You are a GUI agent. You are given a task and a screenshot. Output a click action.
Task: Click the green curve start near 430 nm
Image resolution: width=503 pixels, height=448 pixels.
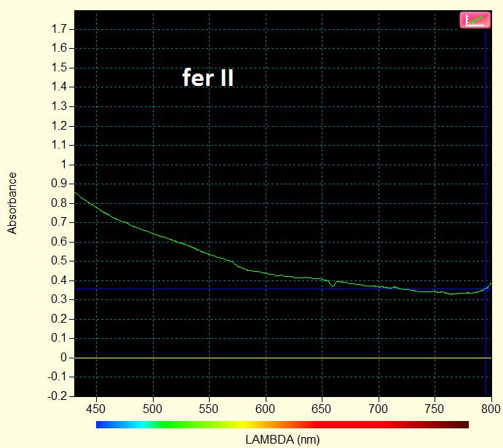point(77,194)
